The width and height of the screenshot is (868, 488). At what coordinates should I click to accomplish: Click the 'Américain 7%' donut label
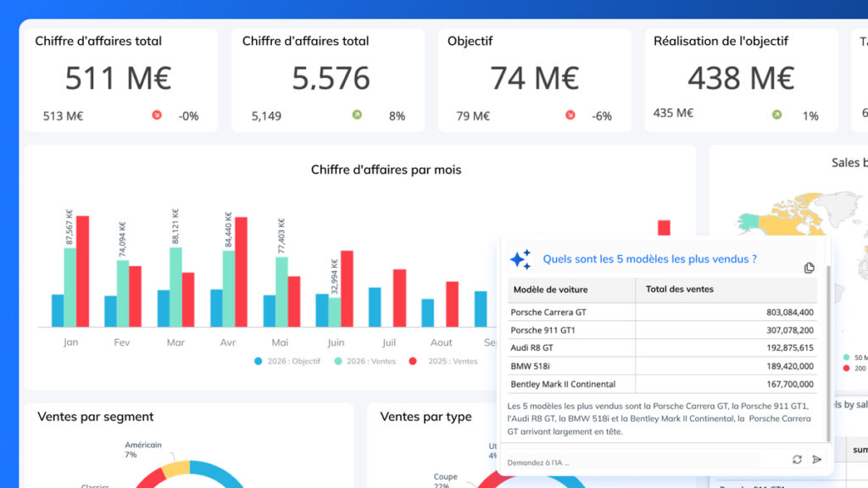tap(142, 449)
